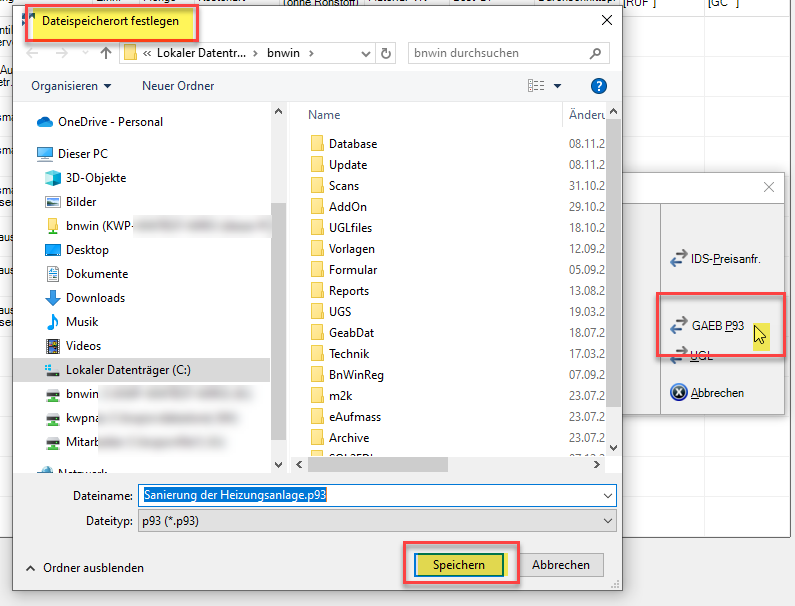Open the view options dropdown arrow

coord(557,86)
